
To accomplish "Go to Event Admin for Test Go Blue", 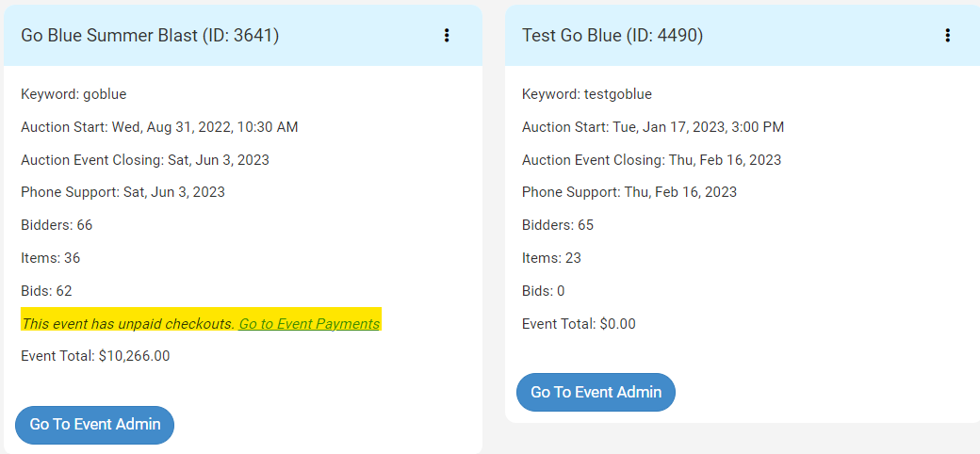I will tap(596, 392).
